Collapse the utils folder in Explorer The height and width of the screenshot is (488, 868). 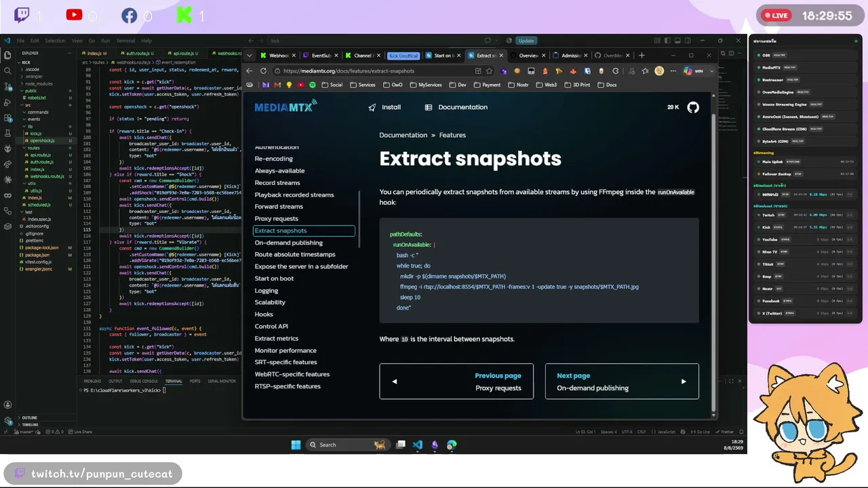tap(32, 184)
